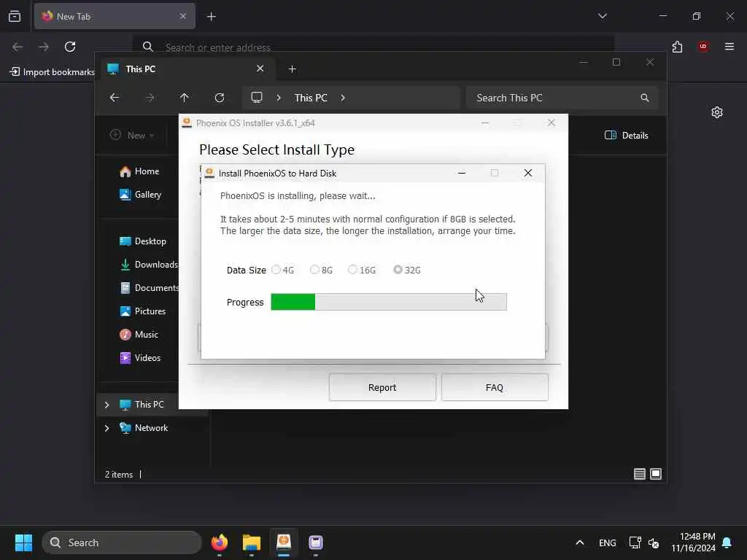
Task: Click the ENG language indicator
Action: click(608, 542)
